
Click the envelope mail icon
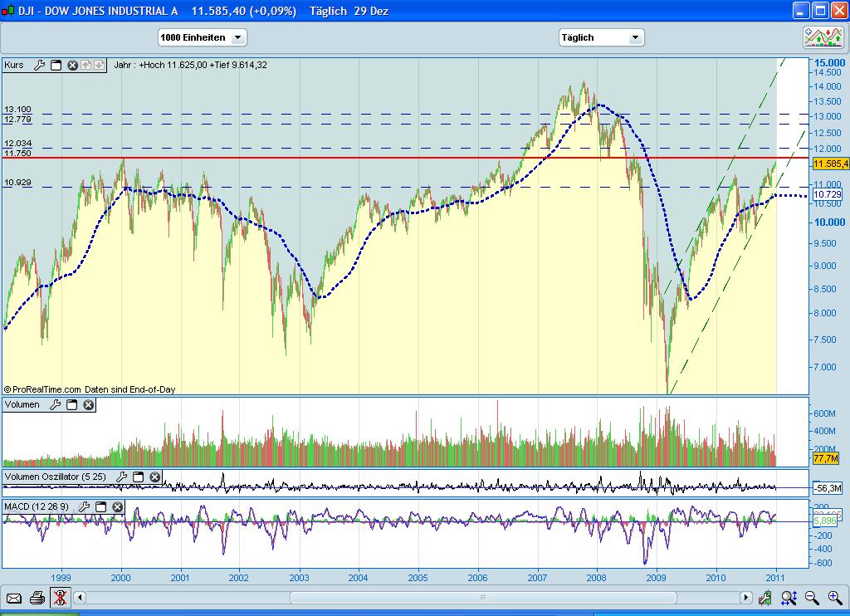click(x=14, y=597)
